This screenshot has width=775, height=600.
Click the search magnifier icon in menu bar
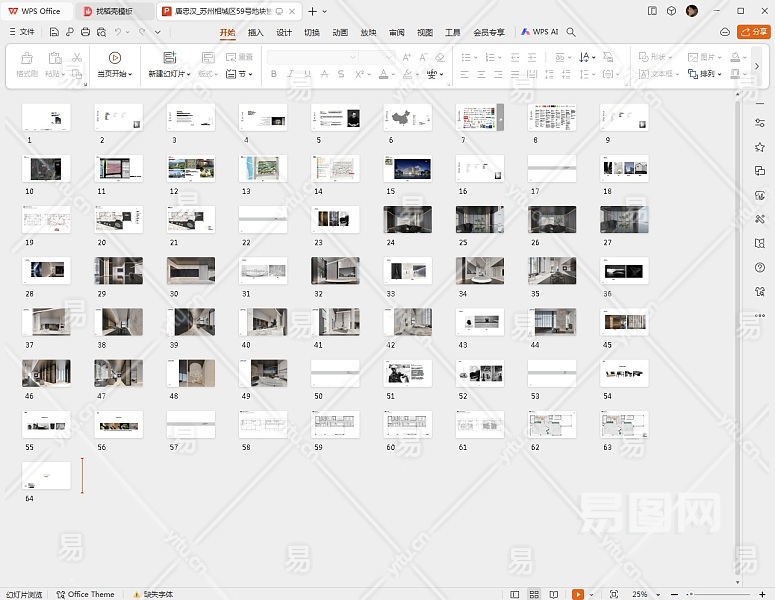coord(571,32)
